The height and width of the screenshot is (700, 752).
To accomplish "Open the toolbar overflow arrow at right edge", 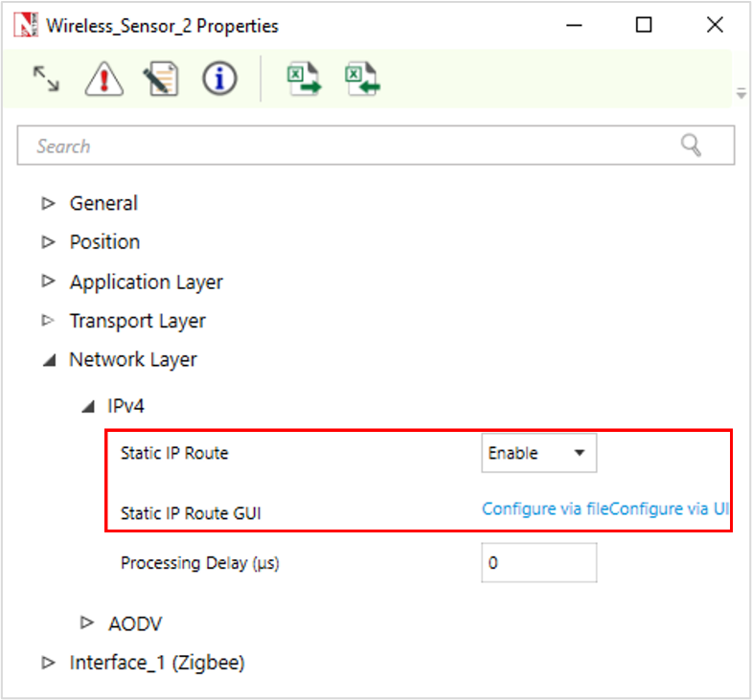I will 741,94.
